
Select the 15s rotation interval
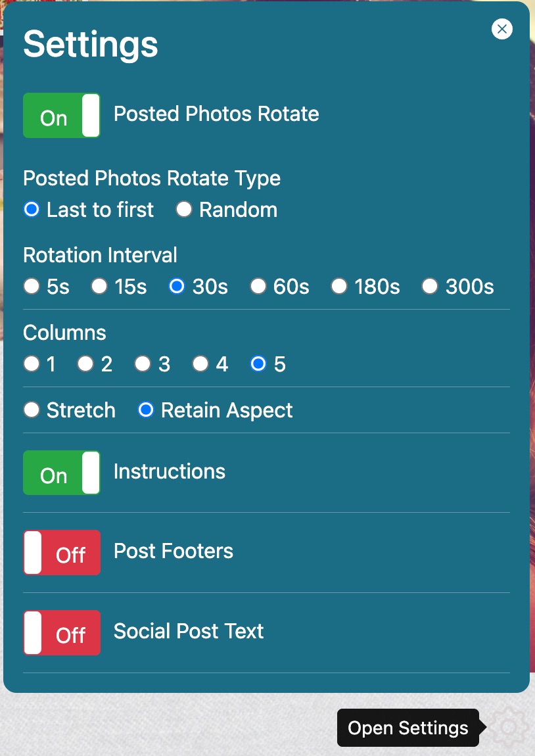(99, 286)
